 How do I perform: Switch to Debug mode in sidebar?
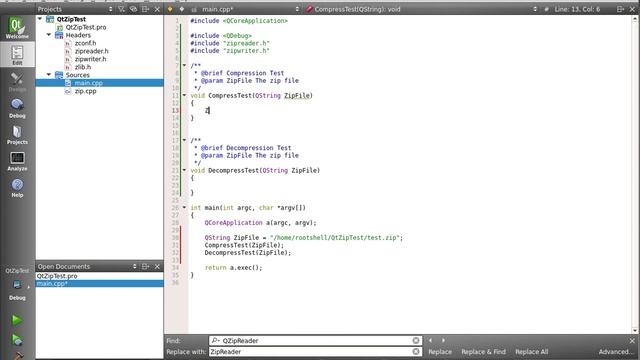pyautogui.click(x=17, y=108)
